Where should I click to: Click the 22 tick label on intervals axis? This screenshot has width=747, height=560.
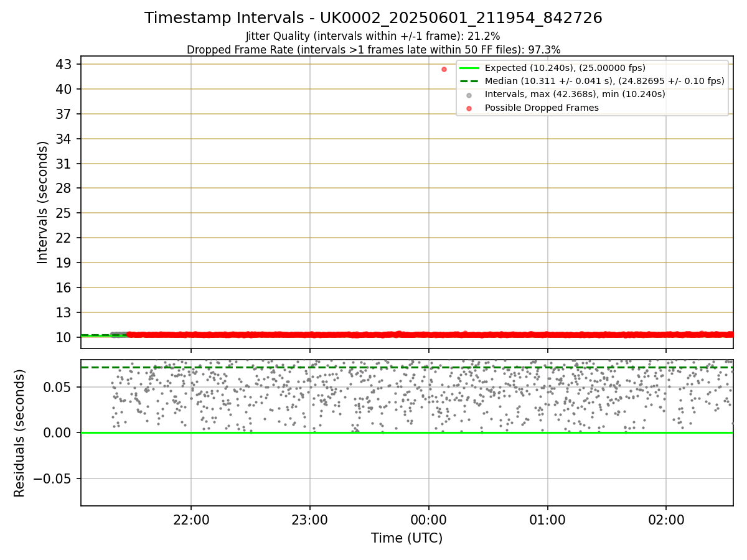(64, 238)
